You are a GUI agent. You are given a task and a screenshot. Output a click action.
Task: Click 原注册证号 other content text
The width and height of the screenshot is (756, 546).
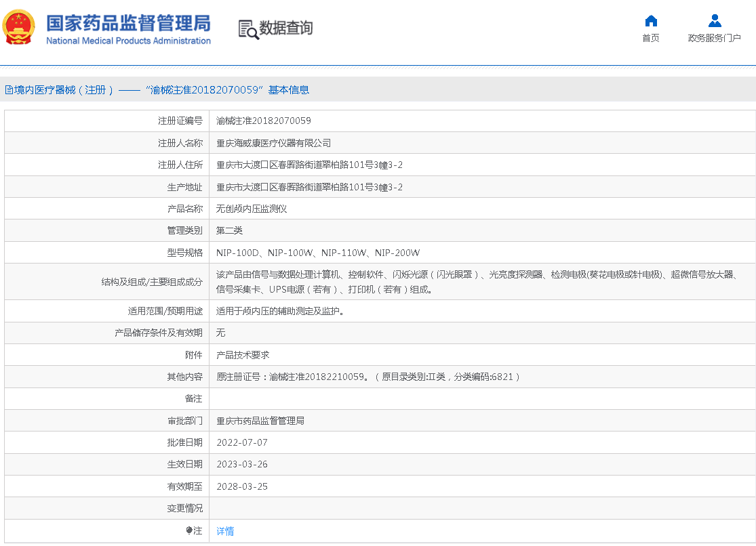coord(368,377)
